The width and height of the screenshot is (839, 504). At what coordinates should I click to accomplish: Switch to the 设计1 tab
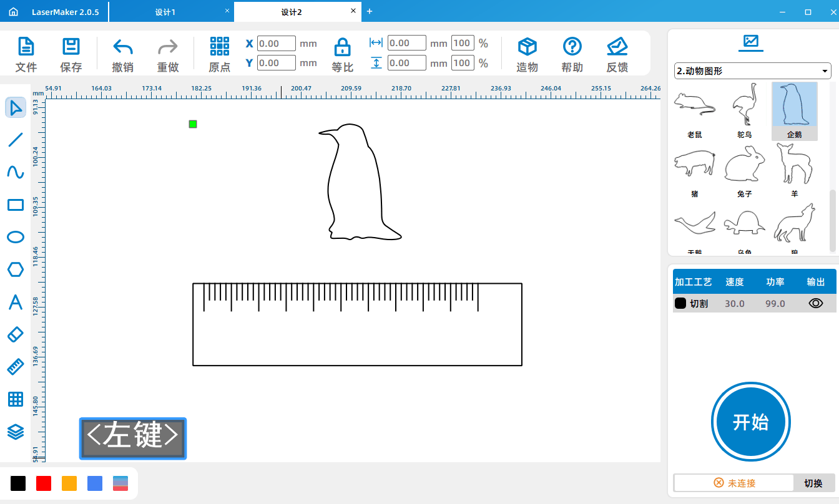(x=165, y=12)
